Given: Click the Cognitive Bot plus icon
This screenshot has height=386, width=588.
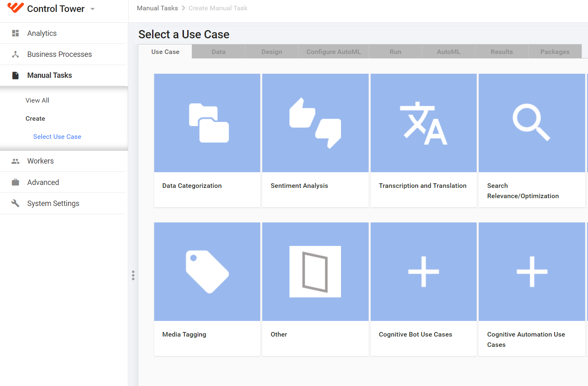Looking at the screenshot, I should tap(423, 271).
